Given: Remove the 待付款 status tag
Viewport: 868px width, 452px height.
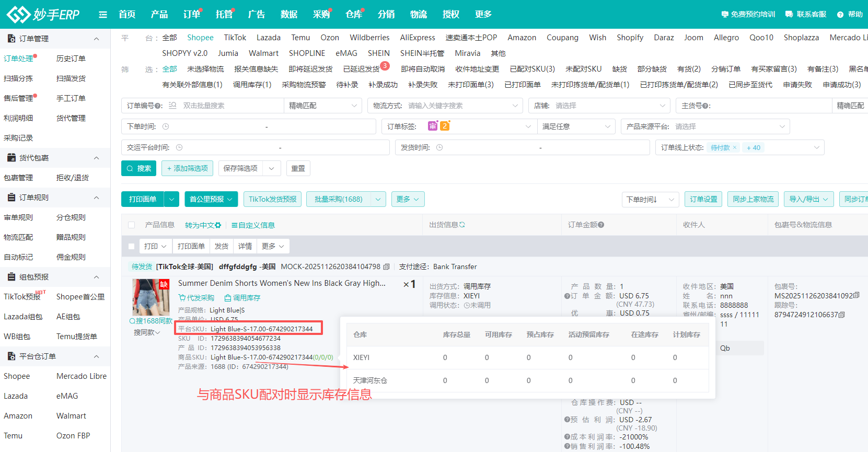Looking at the screenshot, I should [x=735, y=147].
